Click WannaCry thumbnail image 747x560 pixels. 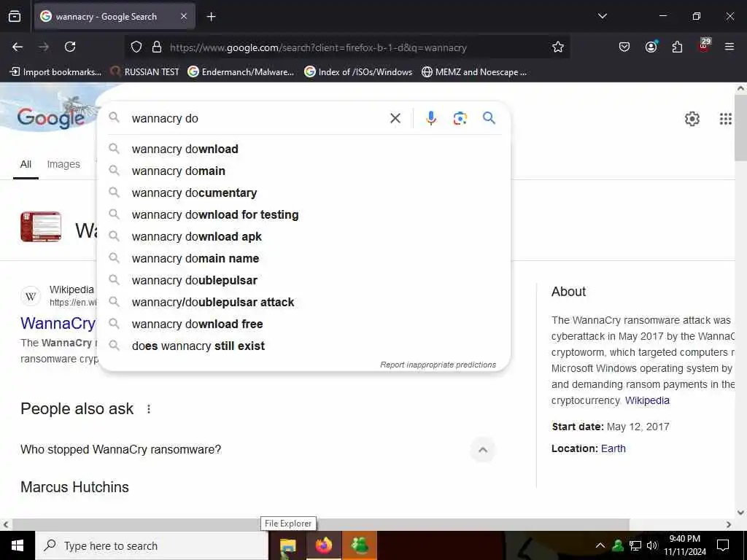click(41, 227)
